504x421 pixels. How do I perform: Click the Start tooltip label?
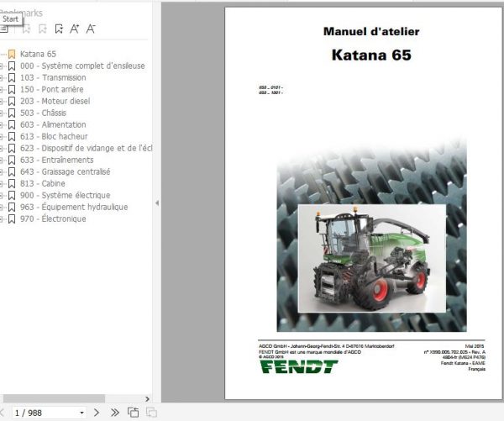11,19
